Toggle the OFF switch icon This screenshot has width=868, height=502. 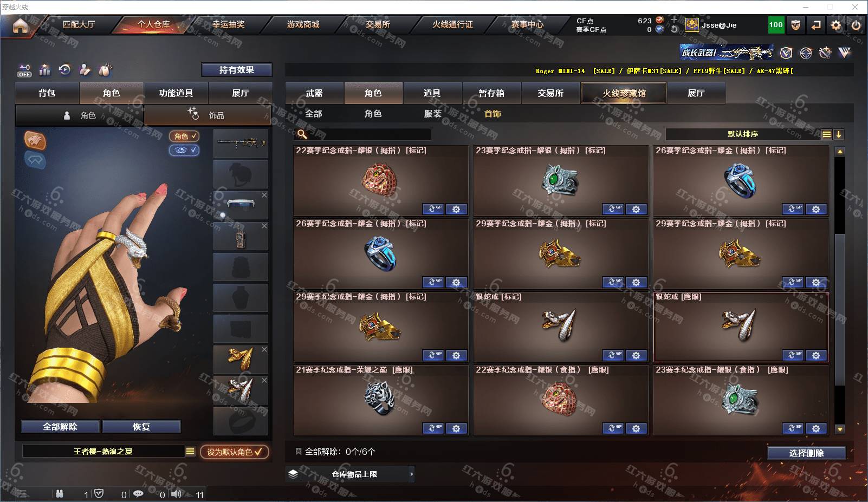point(24,70)
